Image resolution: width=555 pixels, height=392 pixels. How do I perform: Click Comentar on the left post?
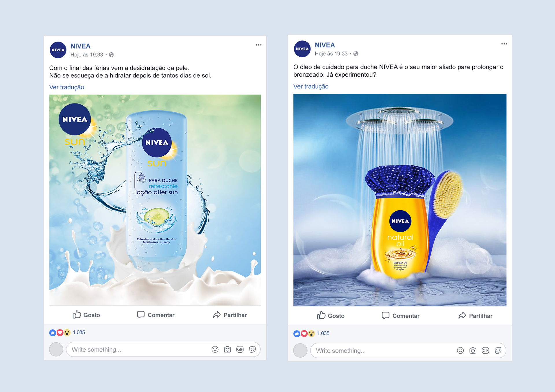[x=156, y=315]
